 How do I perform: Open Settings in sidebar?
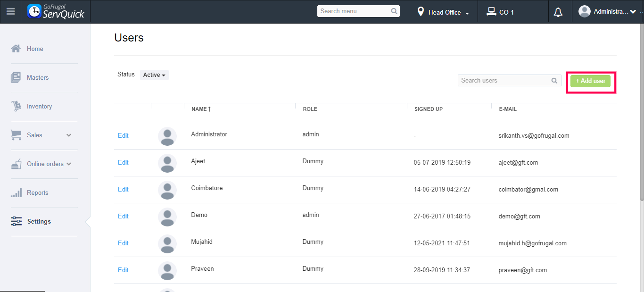tap(39, 221)
